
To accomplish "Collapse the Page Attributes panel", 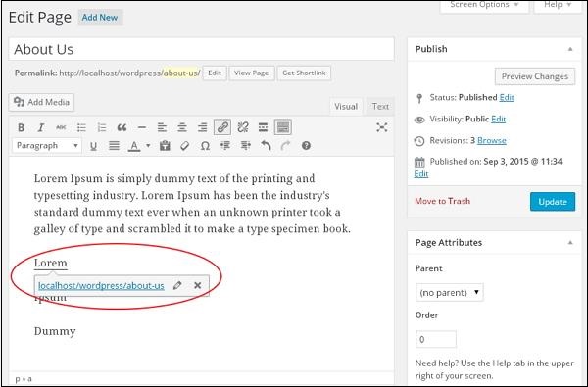I will click(x=570, y=243).
